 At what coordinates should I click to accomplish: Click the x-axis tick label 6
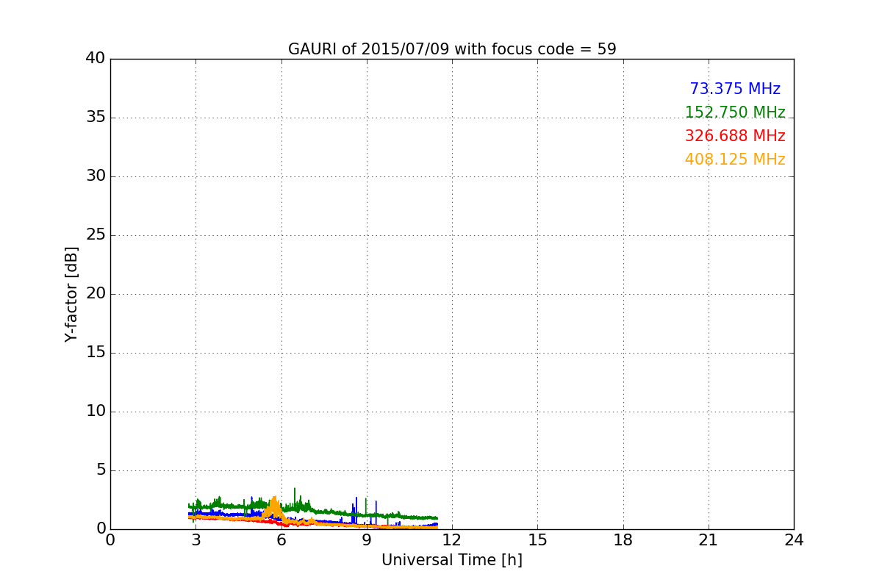tap(282, 540)
